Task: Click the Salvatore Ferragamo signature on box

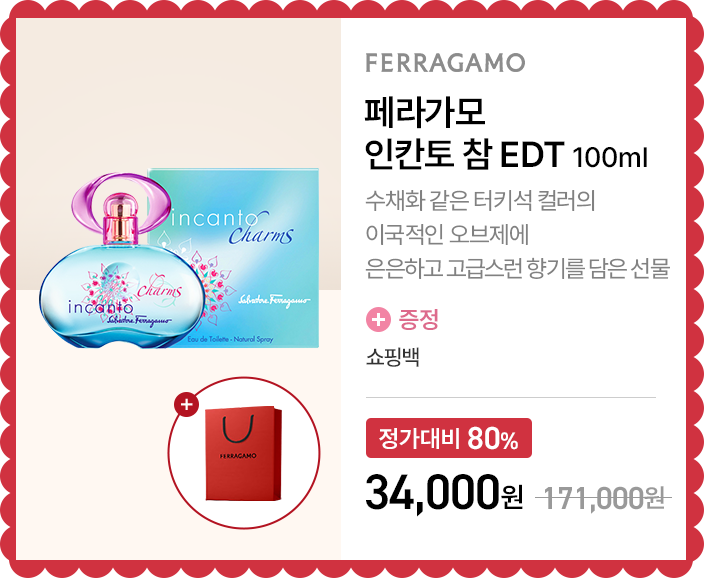Action: tap(274, 300)
